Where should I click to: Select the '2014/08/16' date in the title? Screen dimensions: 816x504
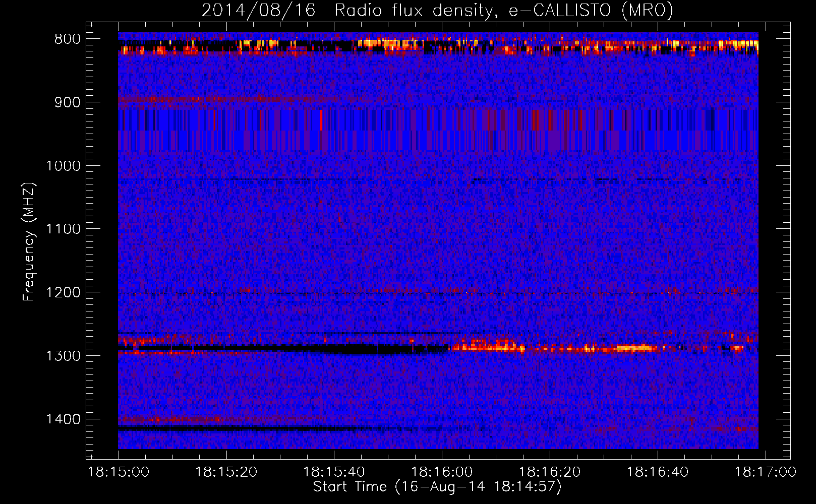coord(259,11)
